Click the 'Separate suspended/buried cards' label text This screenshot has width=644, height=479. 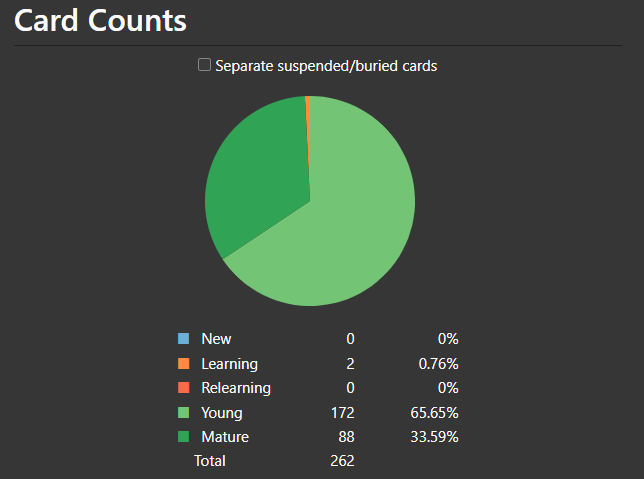click(326, 66)
